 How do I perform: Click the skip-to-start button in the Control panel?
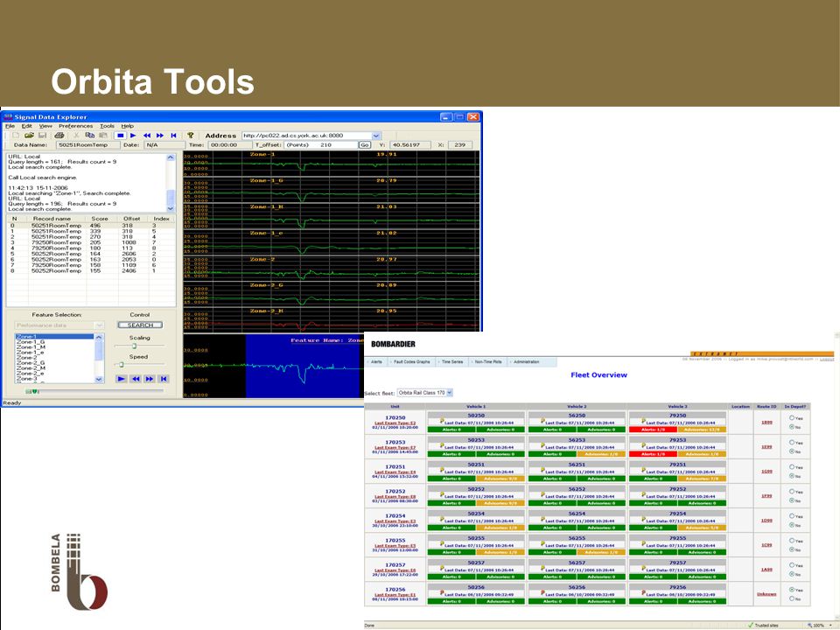point(164,379)
